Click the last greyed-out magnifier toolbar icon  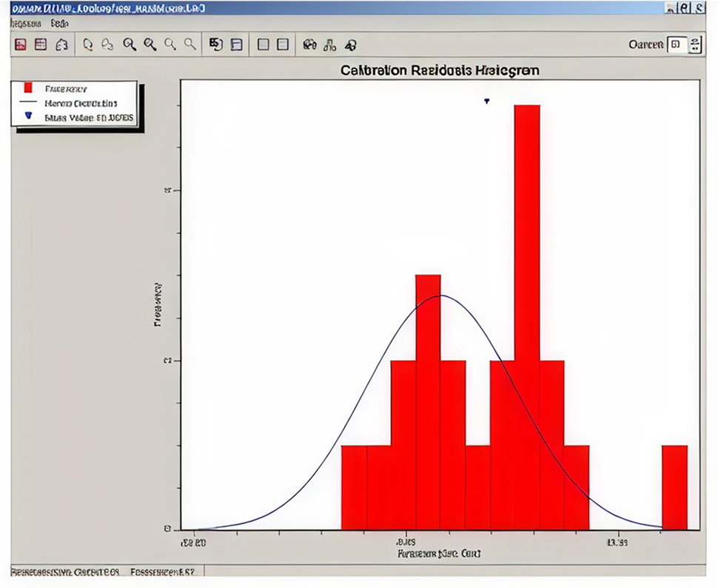190,44
